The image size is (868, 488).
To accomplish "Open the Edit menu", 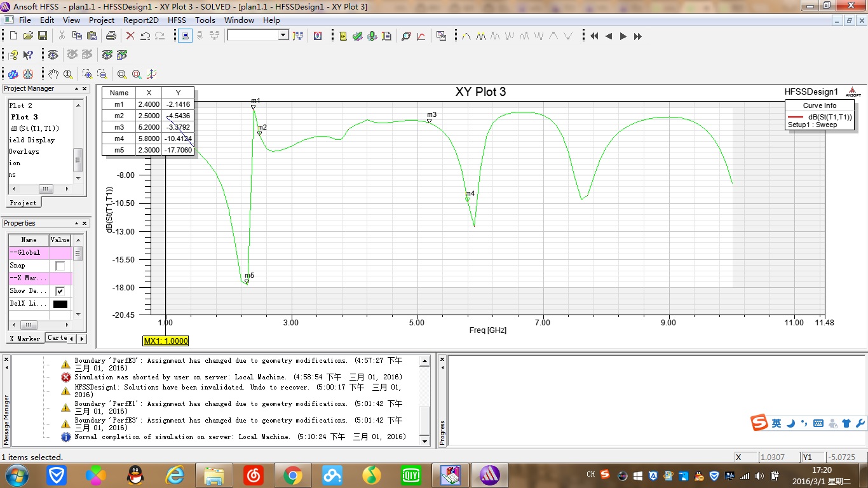I will point(47,20).
